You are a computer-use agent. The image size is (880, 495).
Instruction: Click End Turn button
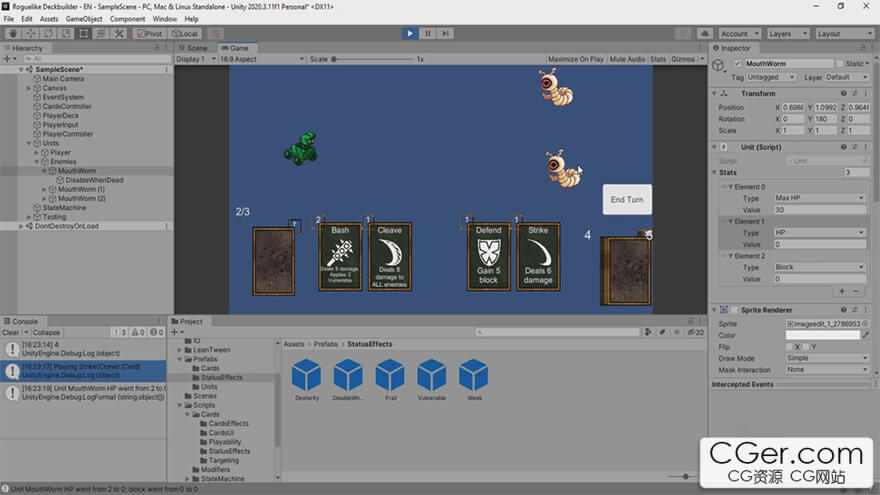pos(627,199)
